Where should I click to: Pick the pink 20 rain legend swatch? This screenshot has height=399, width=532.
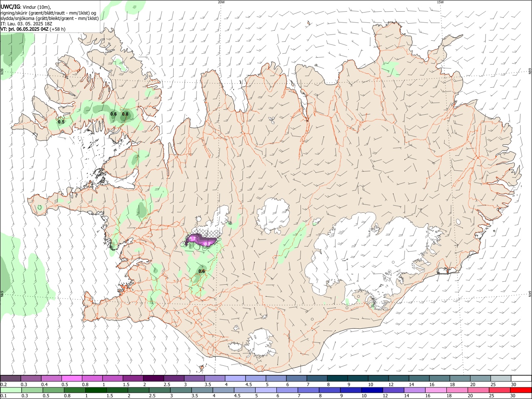click(478, 390)
